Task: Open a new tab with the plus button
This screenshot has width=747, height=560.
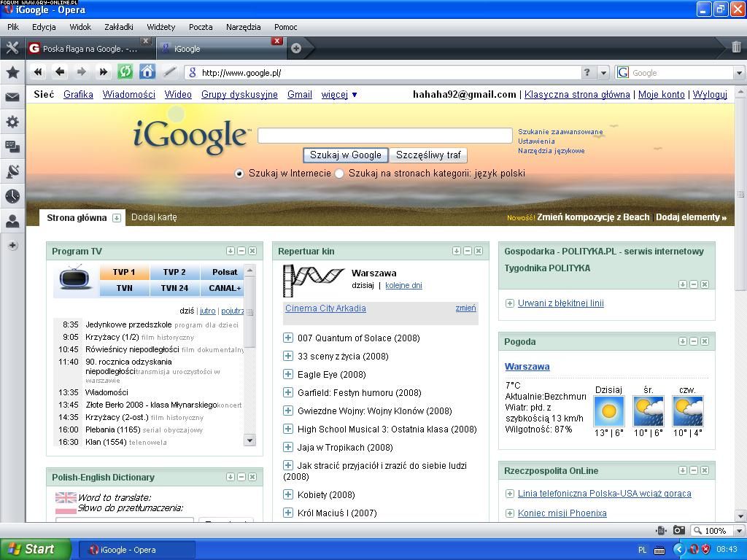Action: 296,48
